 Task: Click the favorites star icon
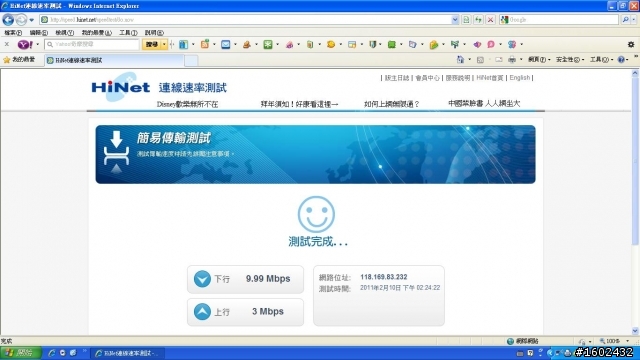[7, 60]
